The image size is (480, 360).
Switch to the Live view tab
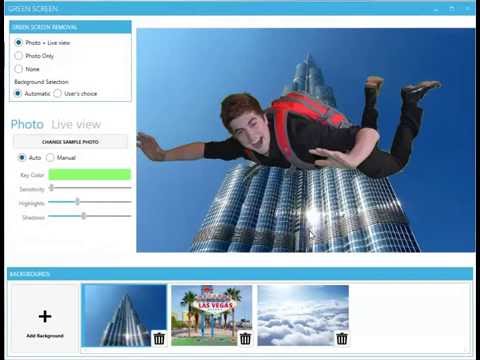tap(76, 124)
